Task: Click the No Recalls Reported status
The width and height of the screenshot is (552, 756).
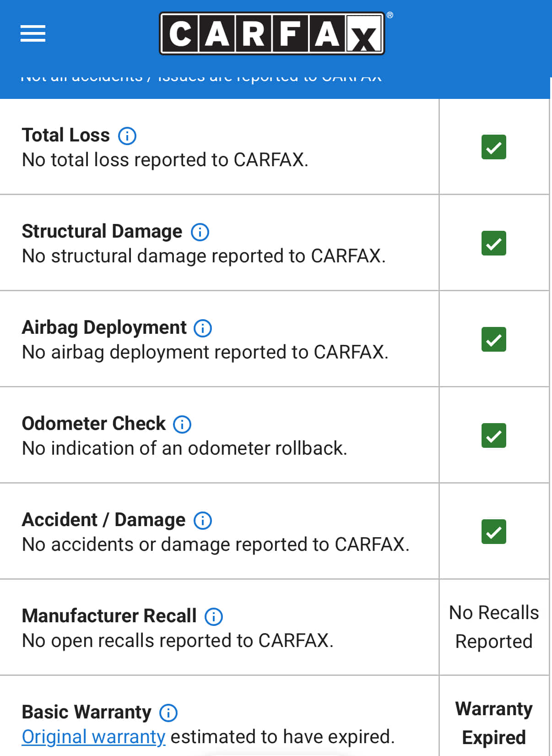Action: [x=494, y=627]
